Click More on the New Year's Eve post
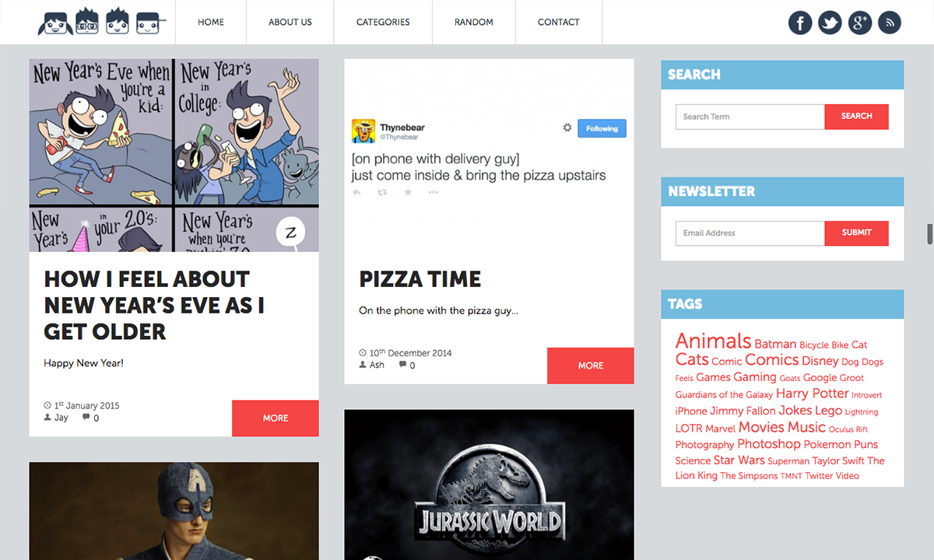 [276, 418]
